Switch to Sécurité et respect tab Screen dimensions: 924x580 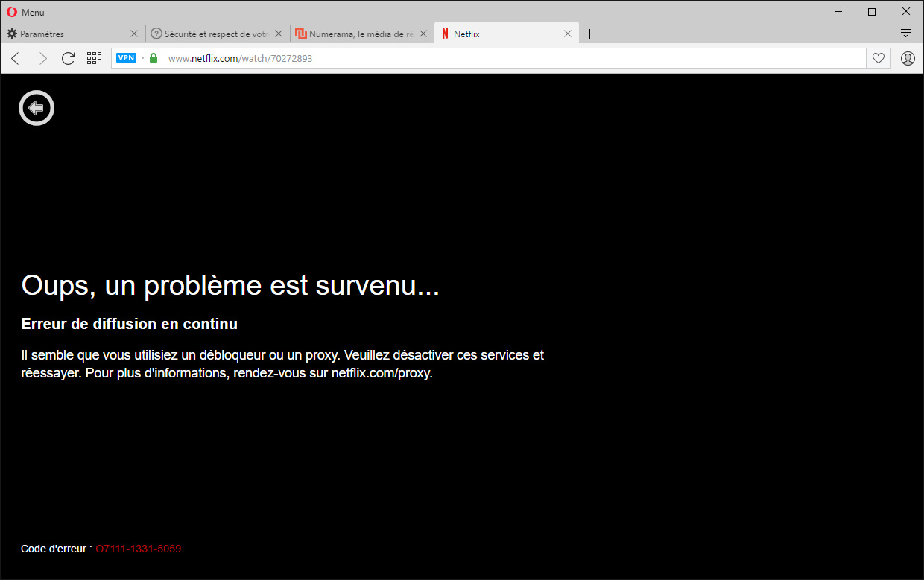218,34
